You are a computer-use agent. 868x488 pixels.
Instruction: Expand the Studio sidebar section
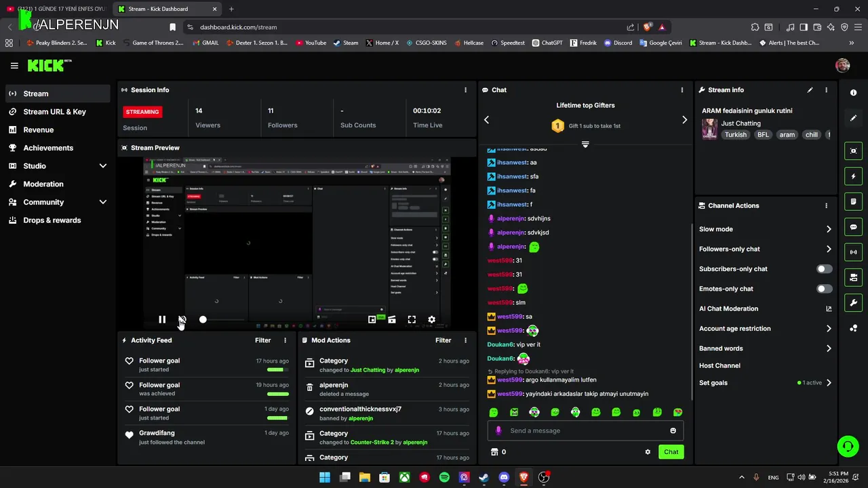[103, 166]
